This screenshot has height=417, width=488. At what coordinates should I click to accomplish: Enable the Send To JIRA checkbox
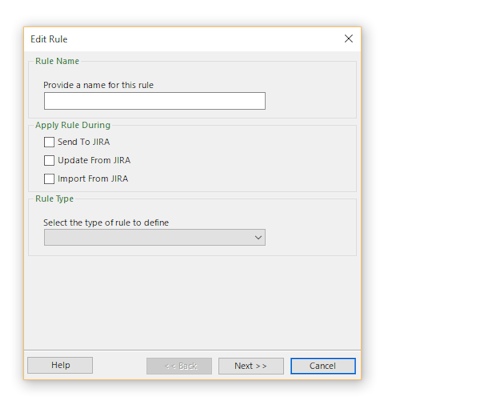tap(49, 142)
